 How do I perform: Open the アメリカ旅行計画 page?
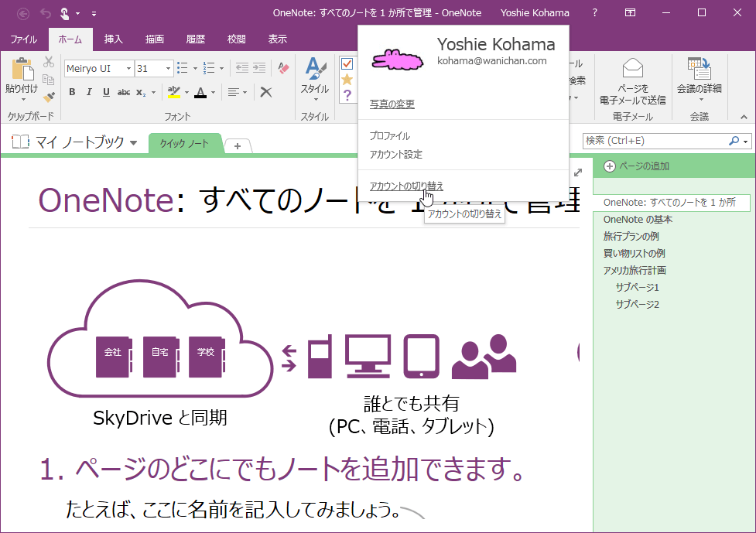coord(635,270)
